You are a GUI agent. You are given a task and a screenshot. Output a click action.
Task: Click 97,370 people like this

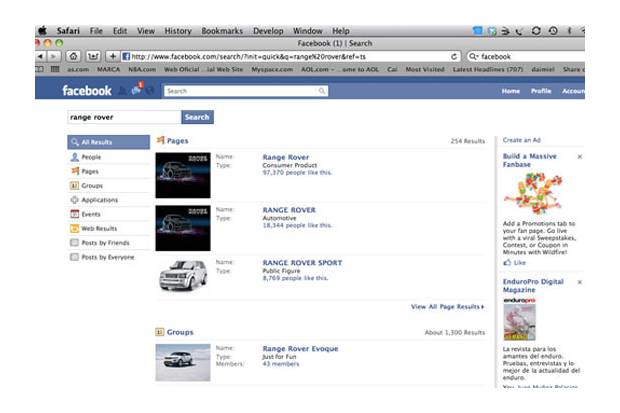click(x=297, y=172)
